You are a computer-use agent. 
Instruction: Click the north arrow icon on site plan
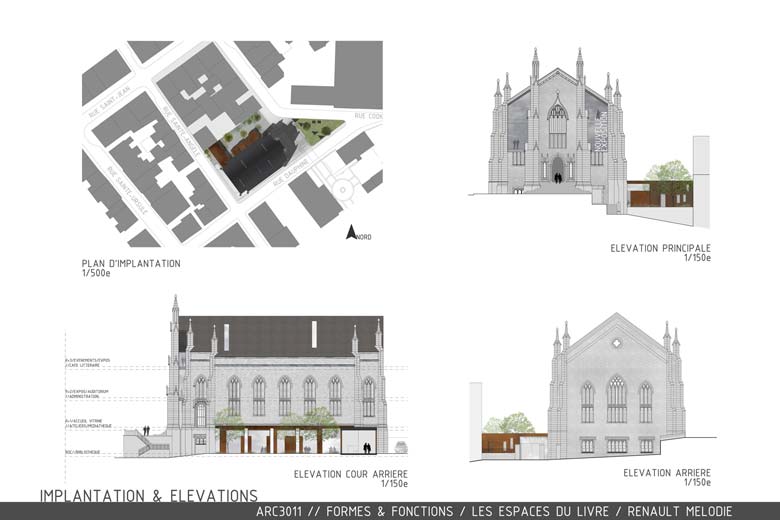pyautogui.click(x=352, y=232)
